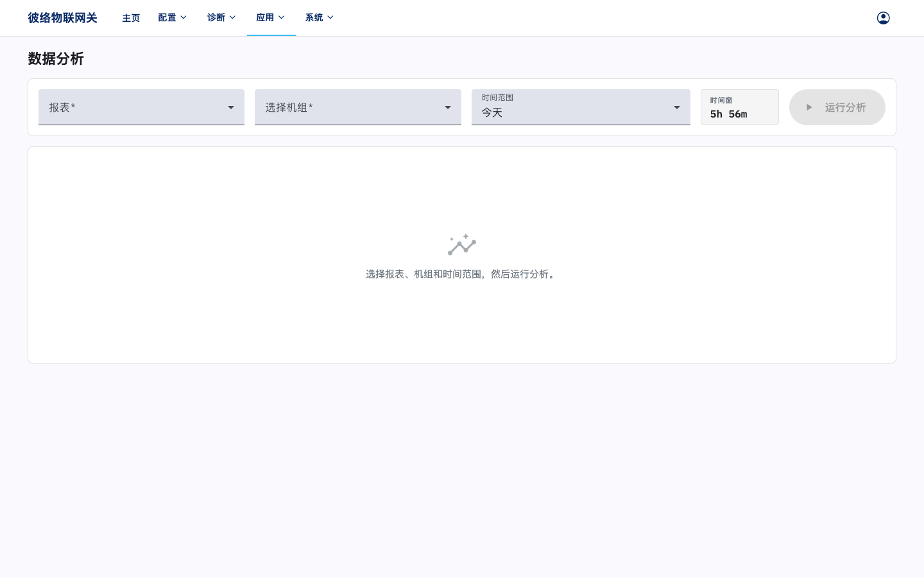Open the user account icon
This screenshot has height=578, width=924.
click(883, 18)
